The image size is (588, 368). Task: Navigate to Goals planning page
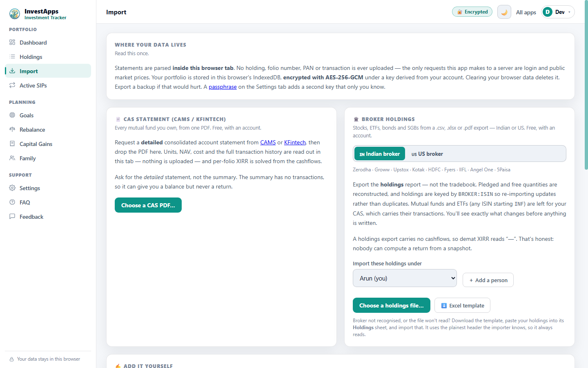[x=48, y=115]
